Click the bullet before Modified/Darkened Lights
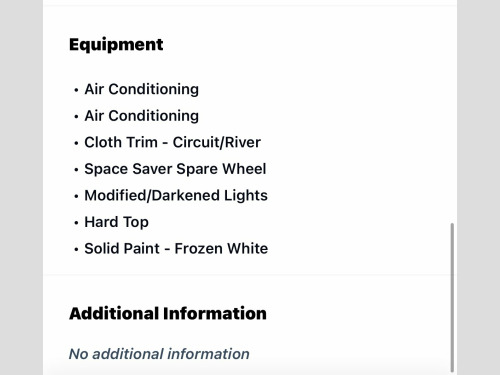500x375 pixels. [x=76, y=196]
